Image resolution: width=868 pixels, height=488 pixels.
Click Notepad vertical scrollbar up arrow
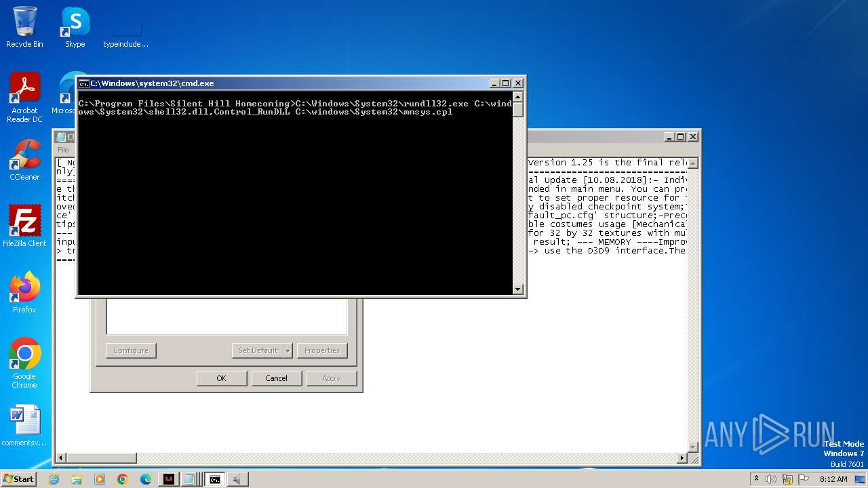(x=693, y=163)
